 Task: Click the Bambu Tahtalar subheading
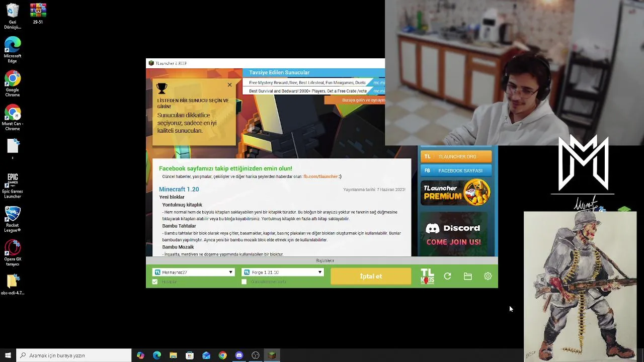179,226
